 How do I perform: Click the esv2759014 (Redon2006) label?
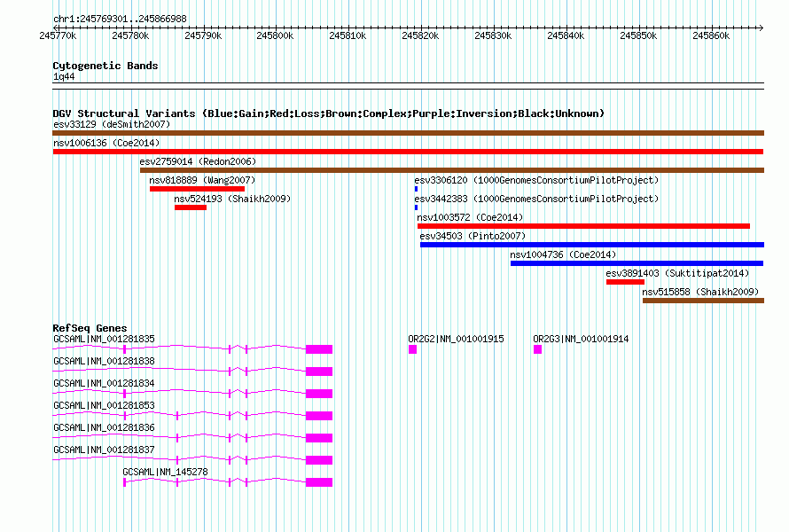pos(198,161)
